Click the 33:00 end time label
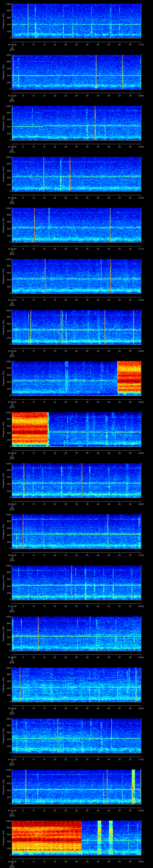Viewport: 153px width, 868px height. (141, 861)
